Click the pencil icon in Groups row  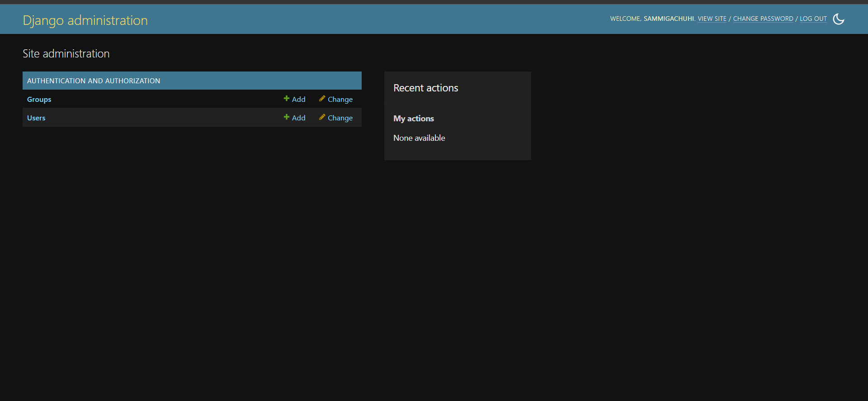[x=322, y=99]
